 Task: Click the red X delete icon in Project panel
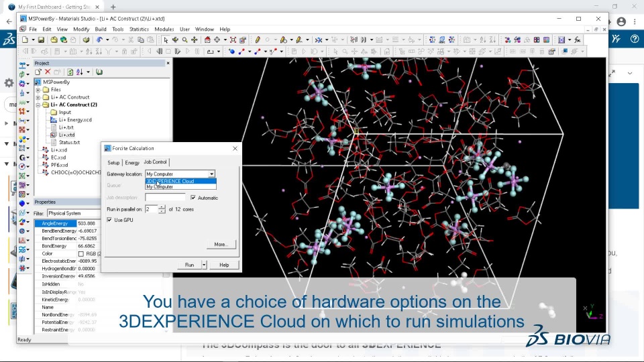coord(48,72)
